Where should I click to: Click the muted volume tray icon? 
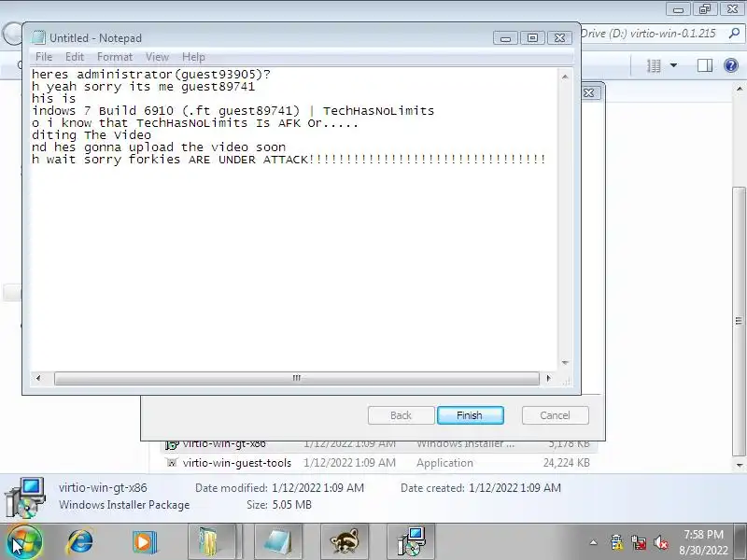661,542
